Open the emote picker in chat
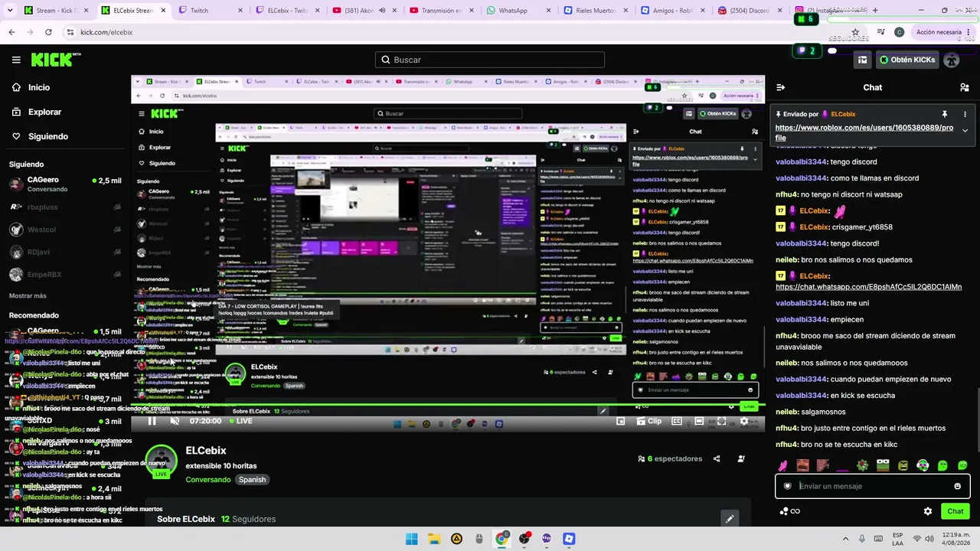 point(957,486)
